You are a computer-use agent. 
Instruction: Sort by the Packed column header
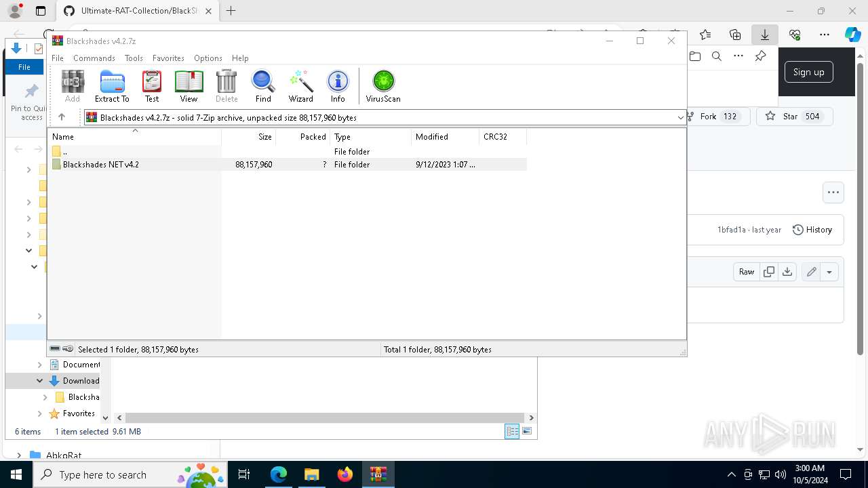[x=302, y=137]
